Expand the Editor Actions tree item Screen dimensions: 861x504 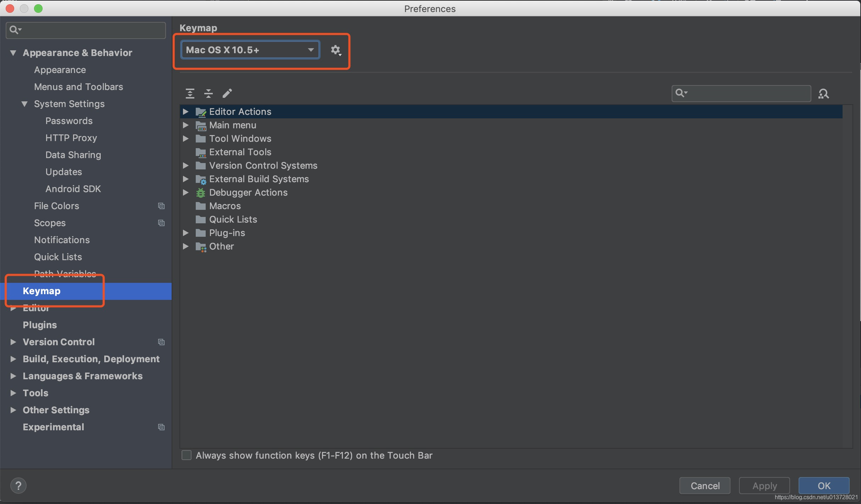click(x=187, y=112)
